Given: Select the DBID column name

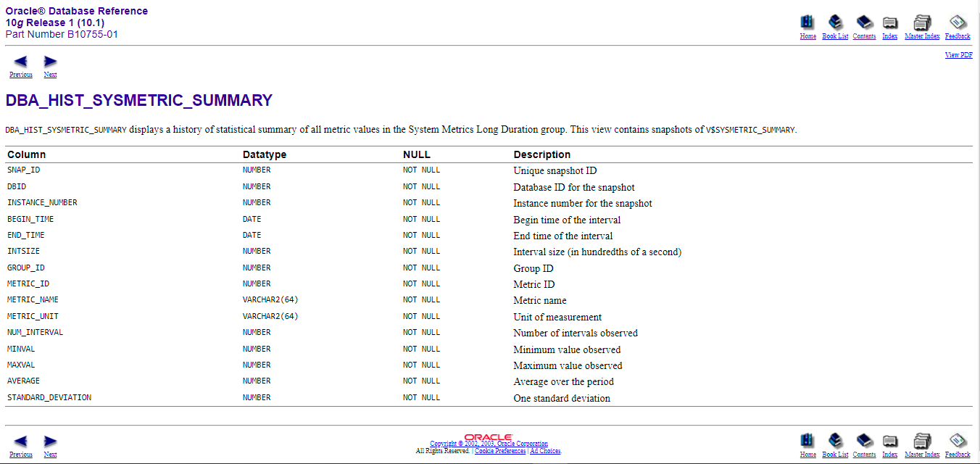Looking at the screenshot, I should (x=17, y=186).
